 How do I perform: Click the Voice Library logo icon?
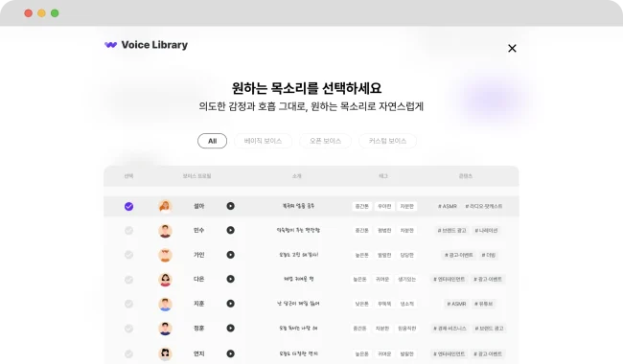pos(111,45)
